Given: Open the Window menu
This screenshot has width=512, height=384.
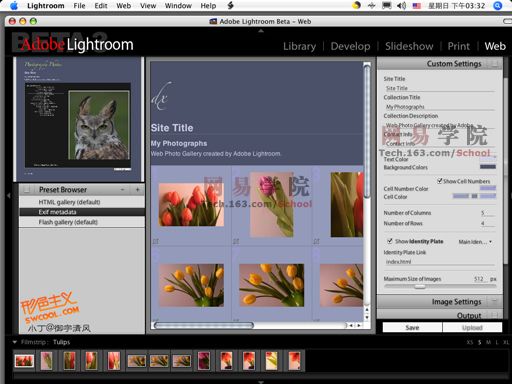Looking at the screenshot, I should click(178, 6).
